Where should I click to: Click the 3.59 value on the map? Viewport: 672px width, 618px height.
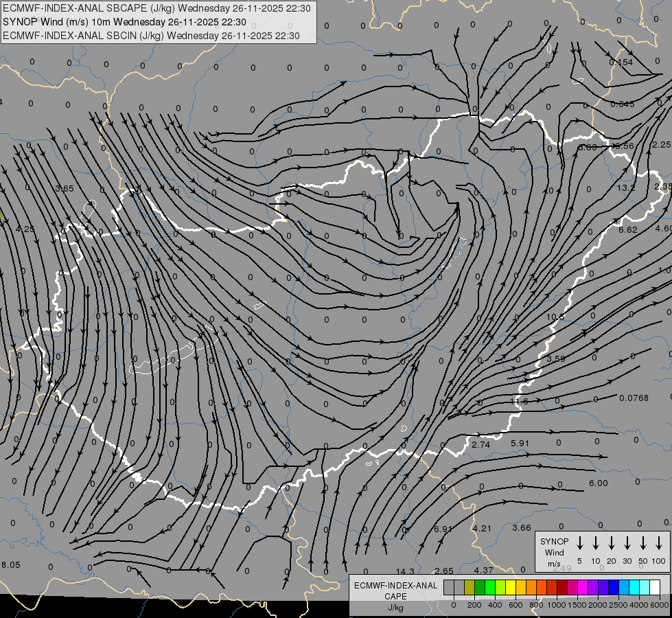click(556, 358)
